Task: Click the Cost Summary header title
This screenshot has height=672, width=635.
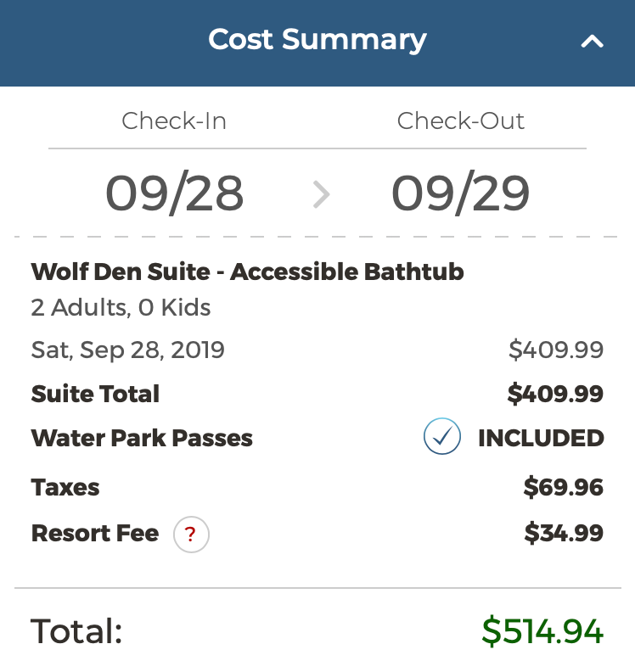Action: click(317, 39)
